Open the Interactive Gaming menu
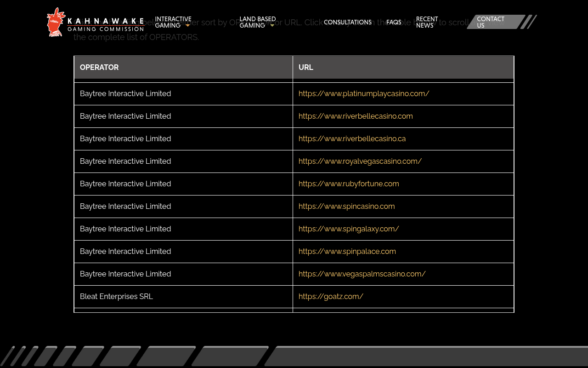The height and width of the screenshot is (368, 588). coord(173,22)
